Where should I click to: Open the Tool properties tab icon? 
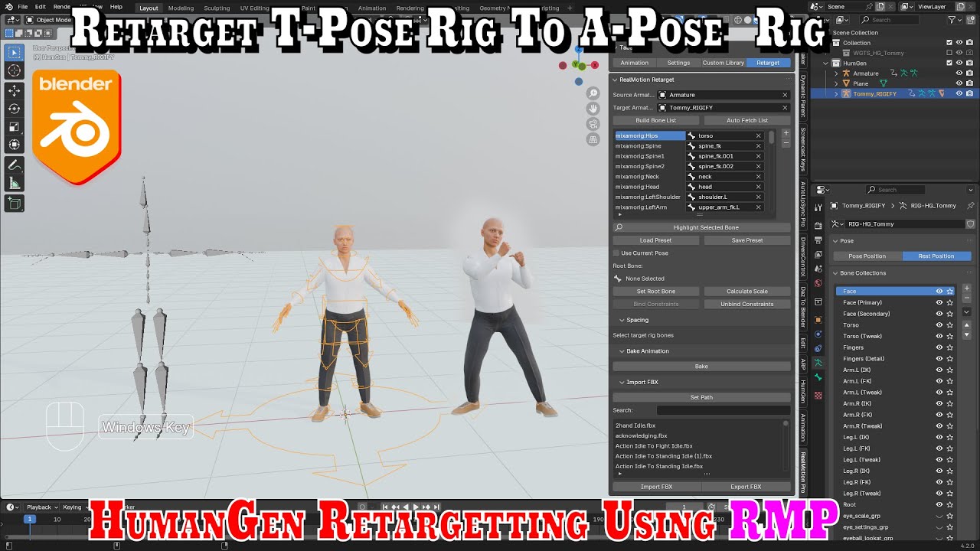pos(818,206)
